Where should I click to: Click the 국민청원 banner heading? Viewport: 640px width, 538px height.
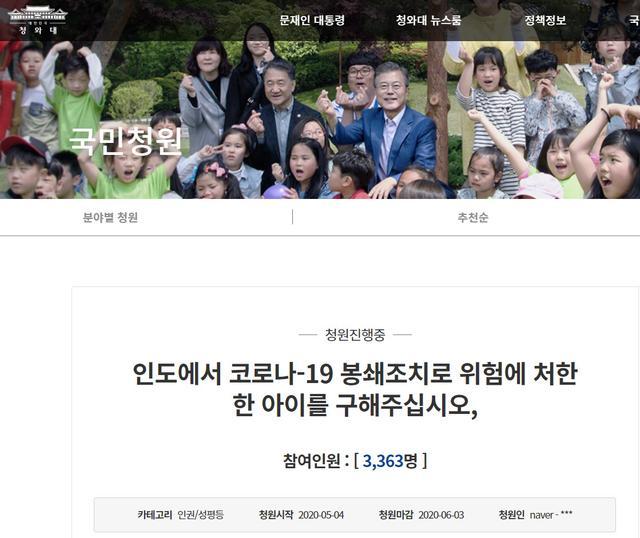(125, 141)
